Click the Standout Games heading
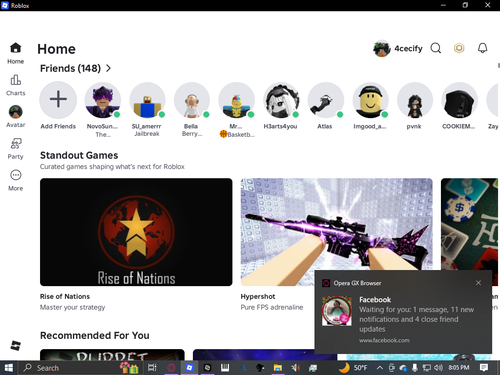The height and width of the screenshot is (375, 500). coord(79,155)
